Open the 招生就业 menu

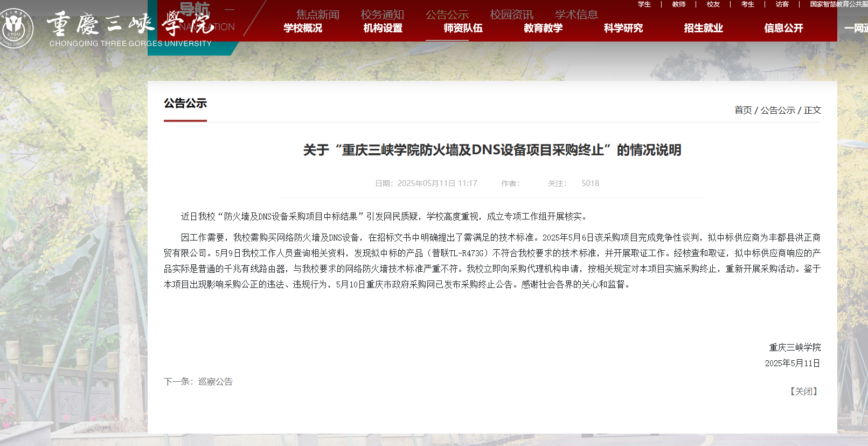tap(703, 28)
